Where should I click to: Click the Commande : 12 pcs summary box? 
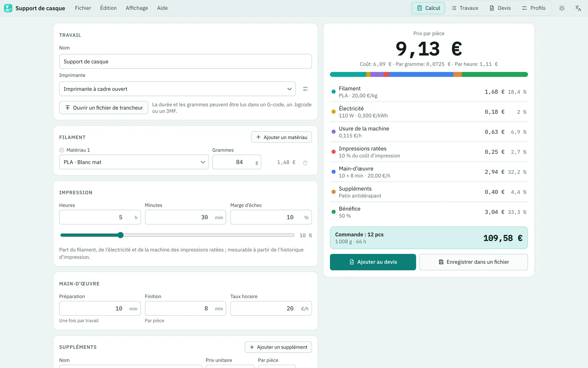(x=429, y=238)
